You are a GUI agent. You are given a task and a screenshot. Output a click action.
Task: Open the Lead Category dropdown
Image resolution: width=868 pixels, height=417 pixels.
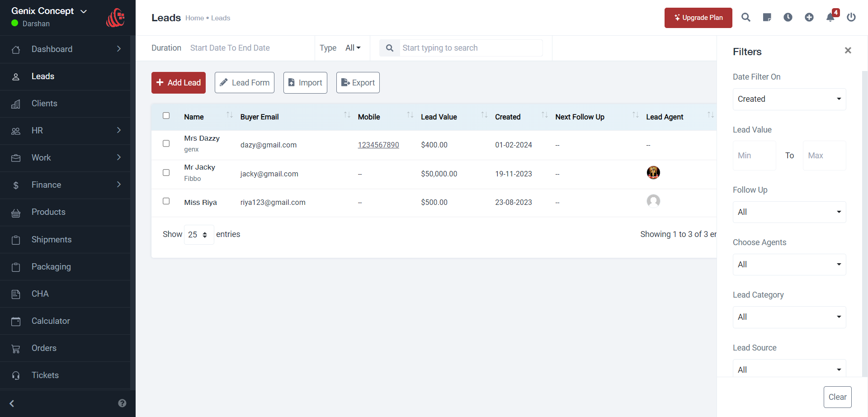point(789,317)
